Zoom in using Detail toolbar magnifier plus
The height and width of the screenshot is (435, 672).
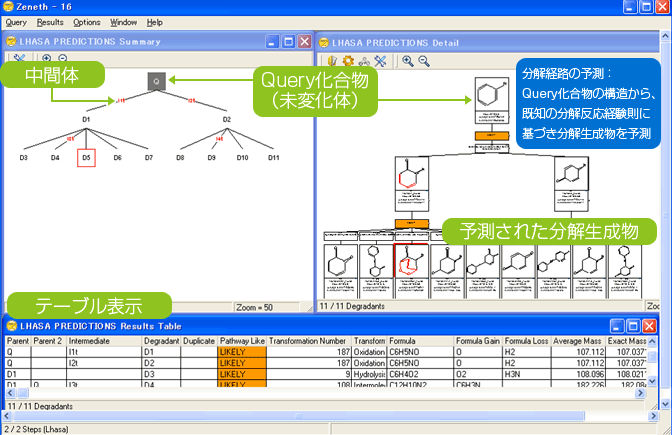pos(408,61)
